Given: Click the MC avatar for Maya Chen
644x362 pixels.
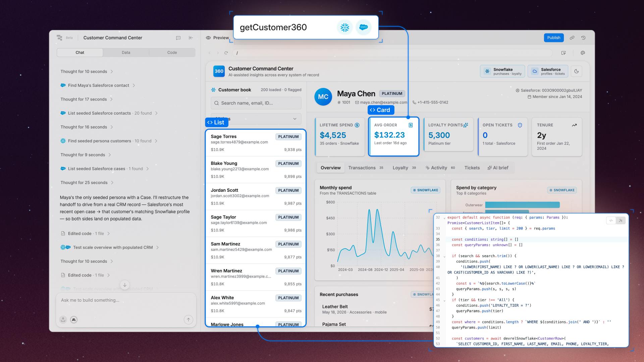Looking at the screenshot, I should pyautogui.click(x=323, y=97).
